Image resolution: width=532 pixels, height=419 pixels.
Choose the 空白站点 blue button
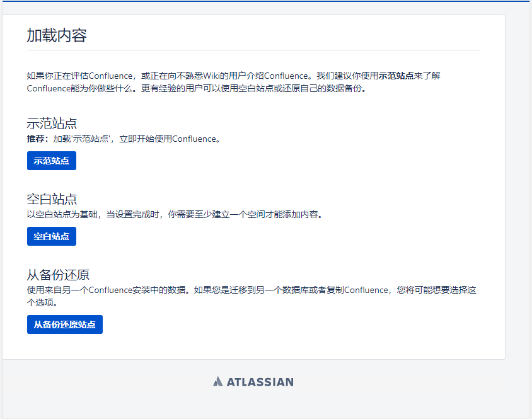click(x=52, y=236)
